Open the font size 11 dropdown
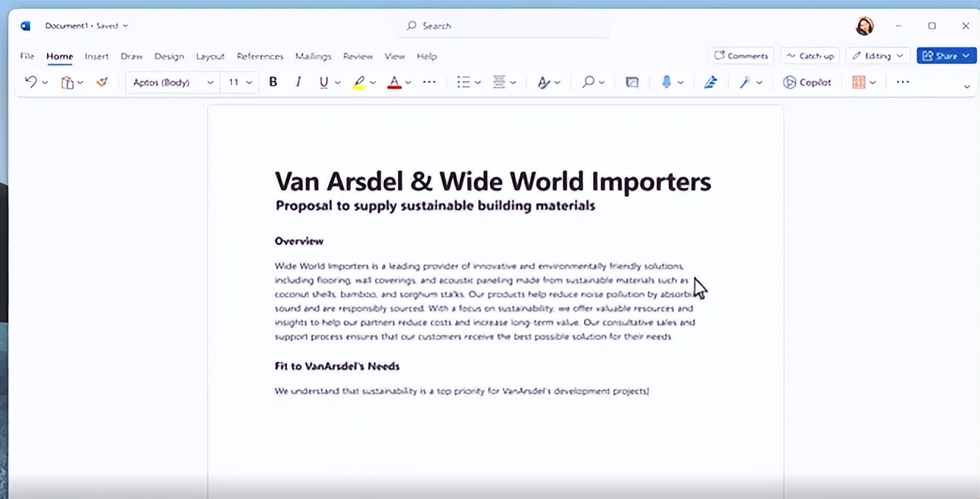The width and height of the screenshot is (980, 499). coord(240,82)
